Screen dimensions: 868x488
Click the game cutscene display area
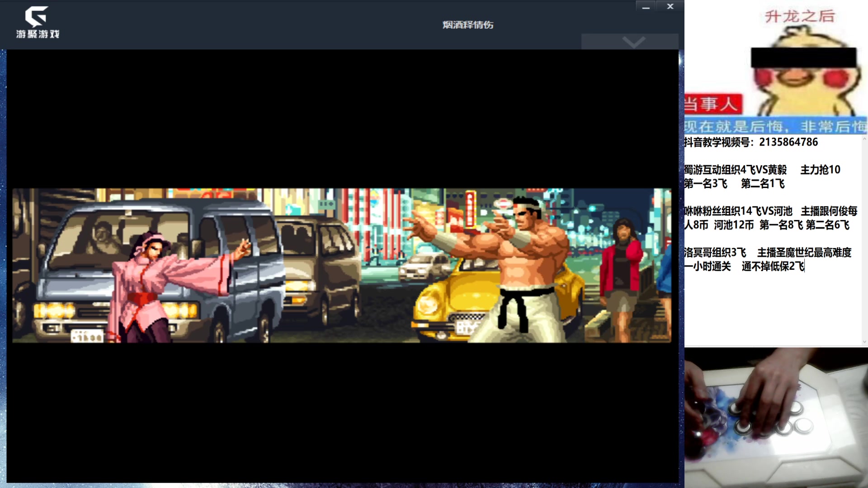(342, 265)
